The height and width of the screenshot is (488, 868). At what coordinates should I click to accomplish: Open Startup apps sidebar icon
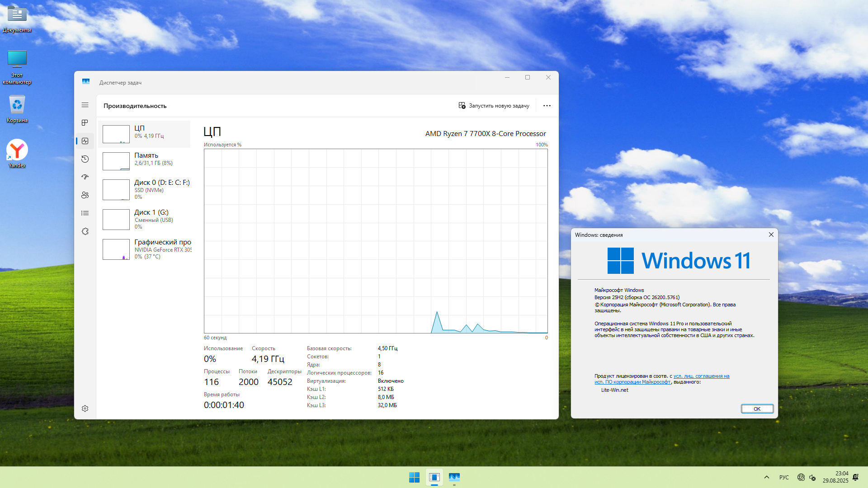pos(85,177)
